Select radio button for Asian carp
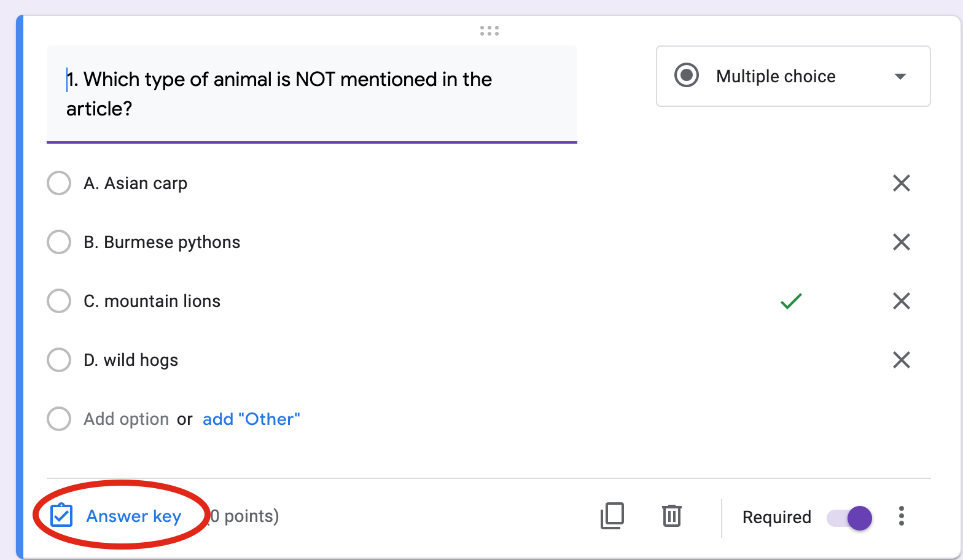Viewport: 963px width, 560px height. pos(59,183)
